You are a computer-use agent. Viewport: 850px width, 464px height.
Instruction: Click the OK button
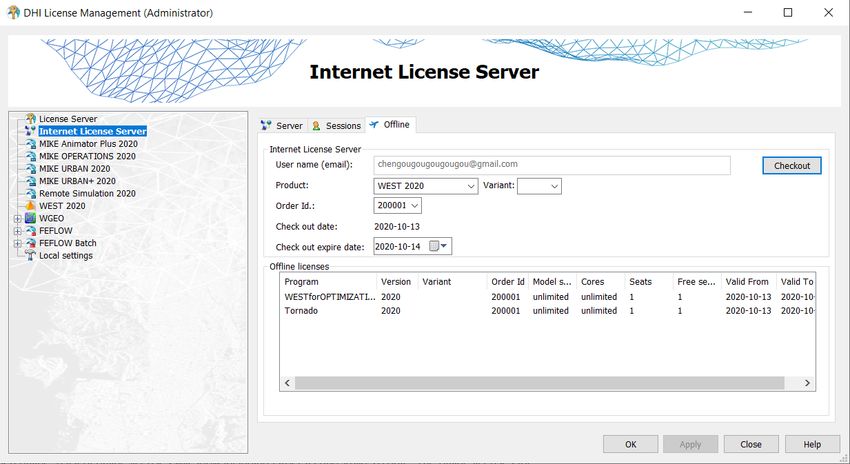[x=630, y=444]
